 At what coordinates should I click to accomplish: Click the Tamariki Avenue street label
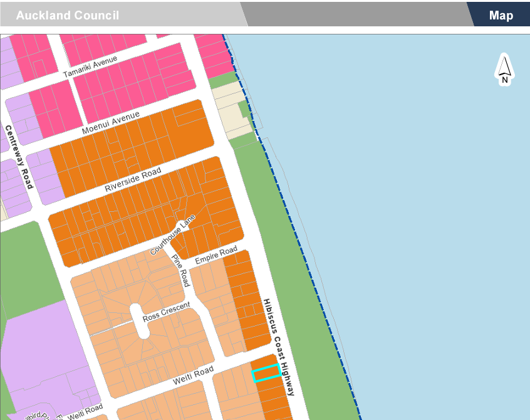pos(91,67)
